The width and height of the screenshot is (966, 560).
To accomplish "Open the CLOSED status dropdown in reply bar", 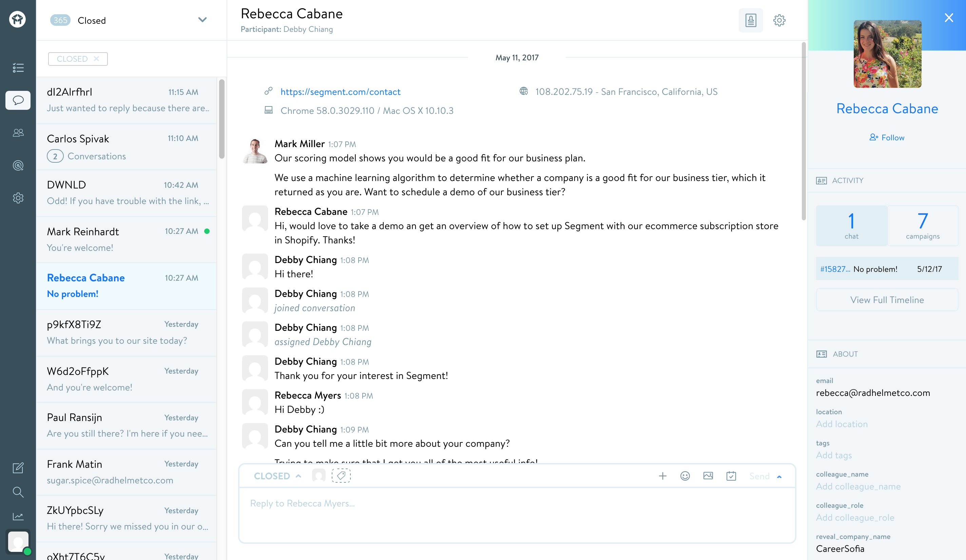I will coord(277,476).
